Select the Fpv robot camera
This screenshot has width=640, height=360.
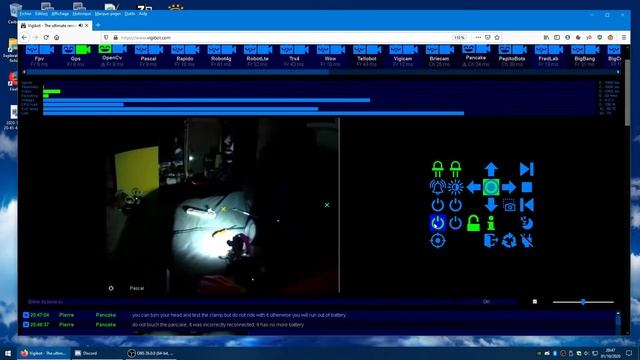[x=40, y=56]
